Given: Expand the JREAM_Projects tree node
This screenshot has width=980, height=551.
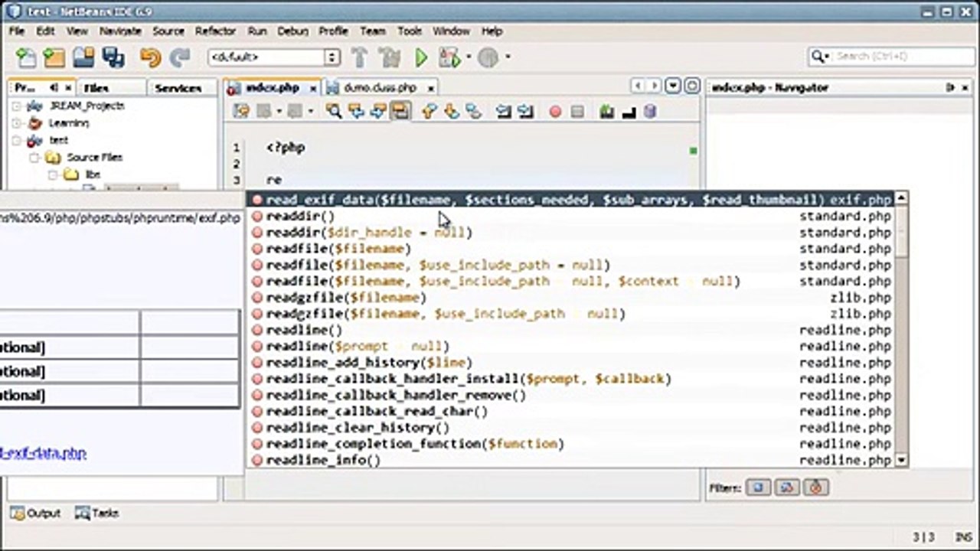Looking at the screenshot, I should click(x=16, y=106).
